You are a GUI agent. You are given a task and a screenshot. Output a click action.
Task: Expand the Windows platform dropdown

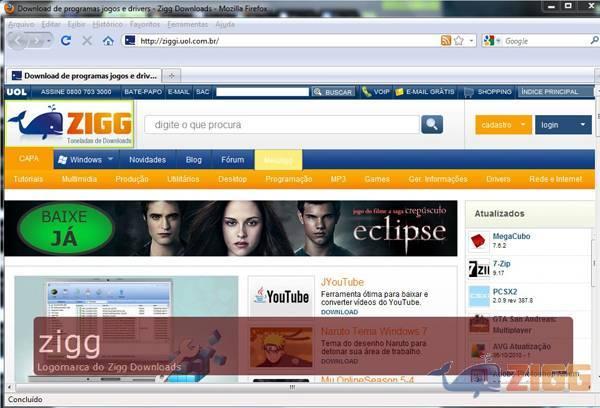(84, 160)
